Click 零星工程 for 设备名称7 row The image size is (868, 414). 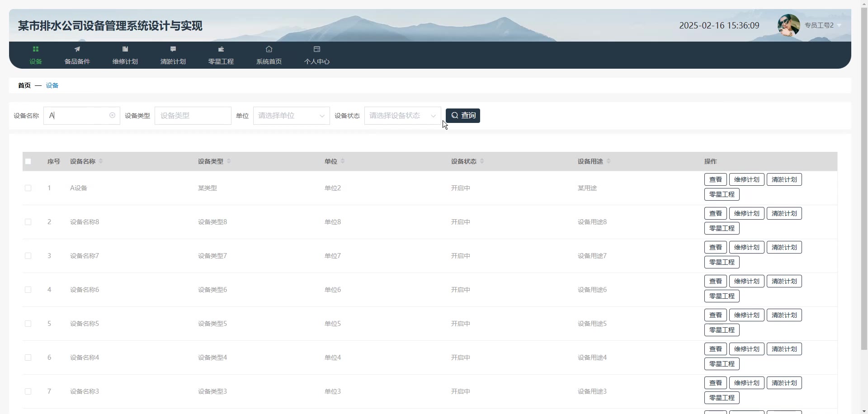click(722, 262)
